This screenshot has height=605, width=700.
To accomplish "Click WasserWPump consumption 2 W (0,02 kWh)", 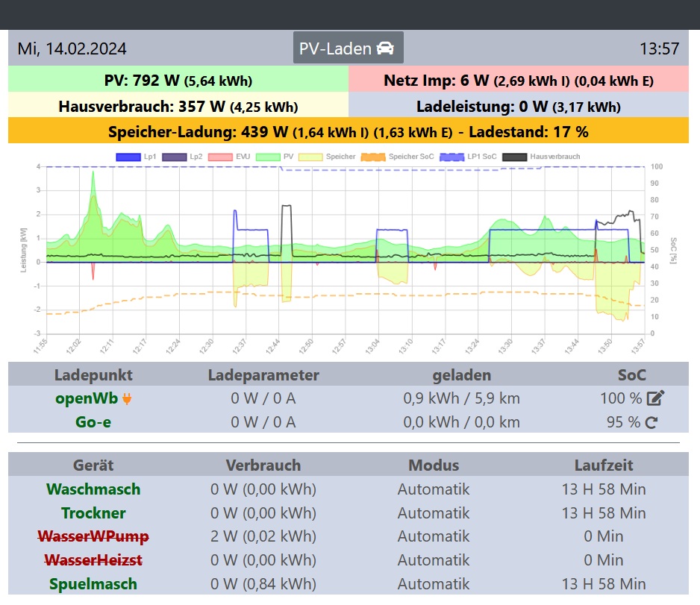I will tap(263, 536).
